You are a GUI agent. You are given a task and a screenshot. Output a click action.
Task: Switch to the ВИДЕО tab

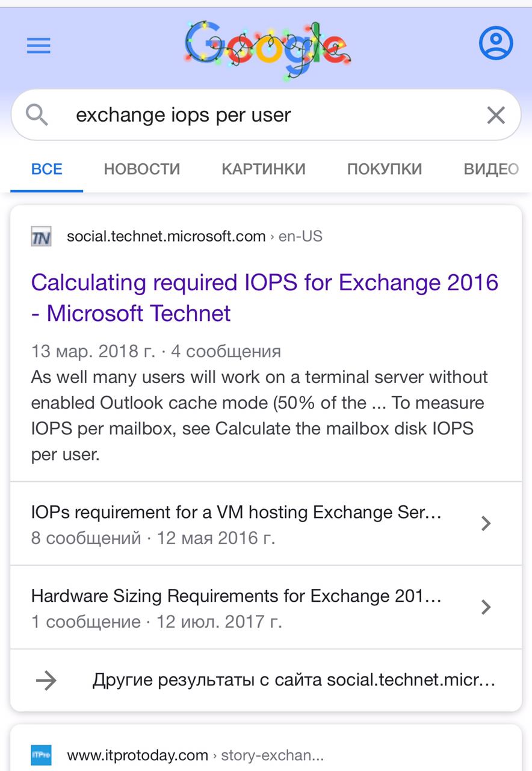click(x=491, y=169)
